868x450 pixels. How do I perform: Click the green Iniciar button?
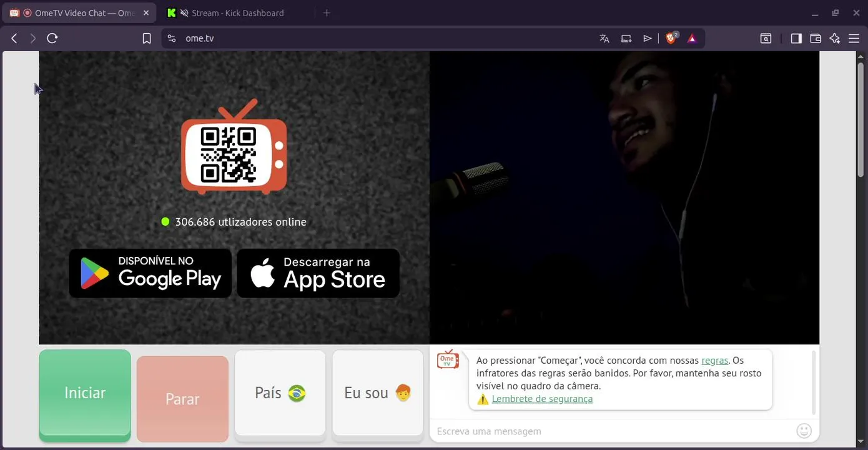pos(85,392)
